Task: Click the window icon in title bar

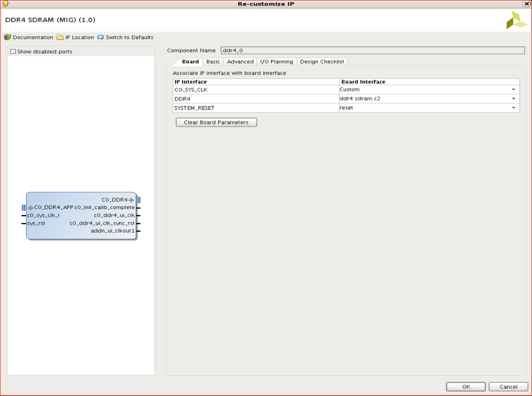Action: point(5,4)
